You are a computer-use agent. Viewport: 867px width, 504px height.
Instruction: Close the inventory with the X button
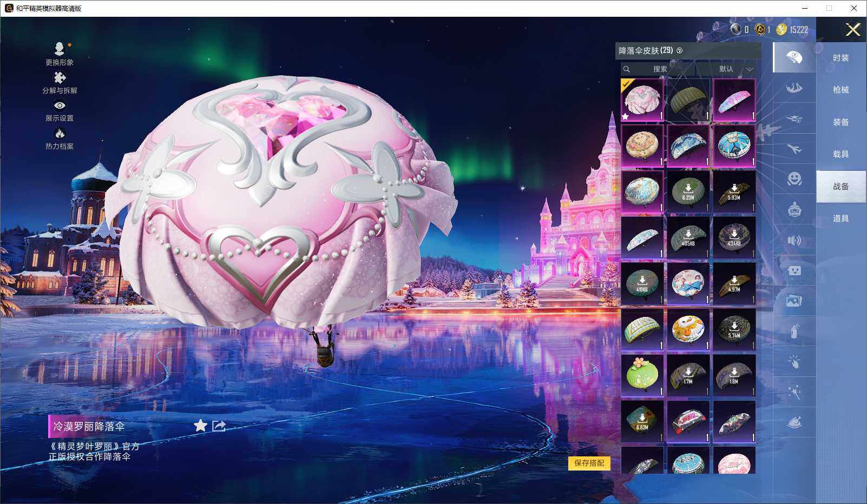[853, 30]
